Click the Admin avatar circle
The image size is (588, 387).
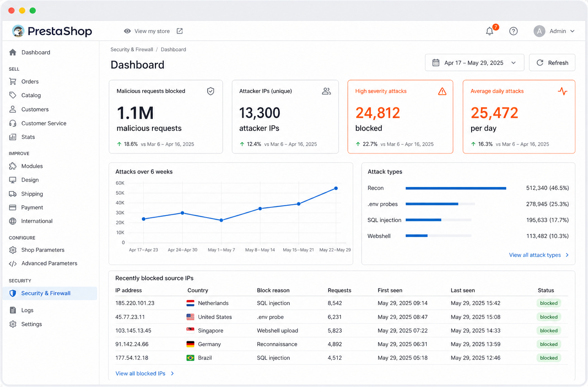coord(539,31)
